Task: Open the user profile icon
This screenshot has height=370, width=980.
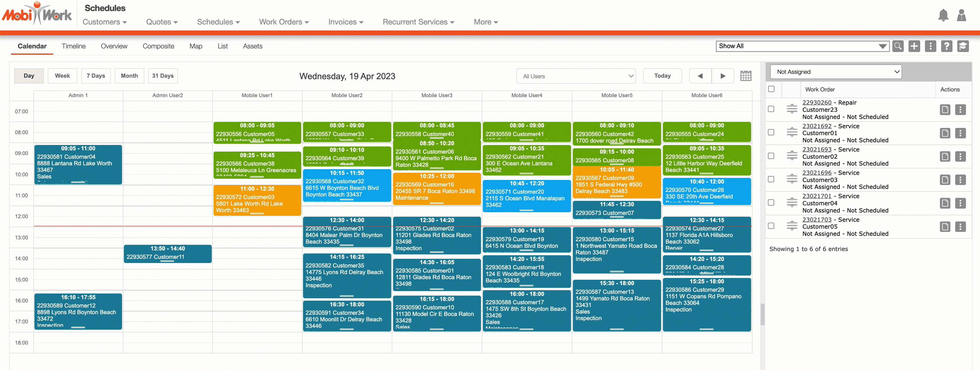Action: pos(961,16)
